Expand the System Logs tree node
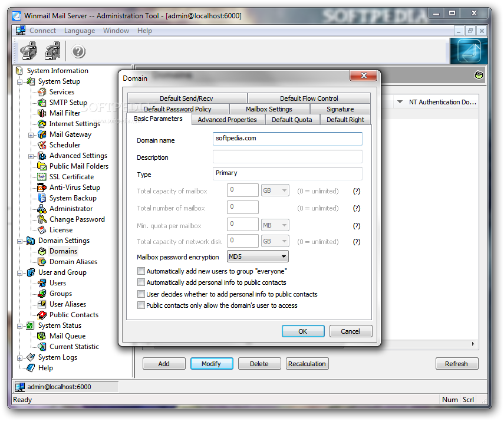 tap(19, 358)
